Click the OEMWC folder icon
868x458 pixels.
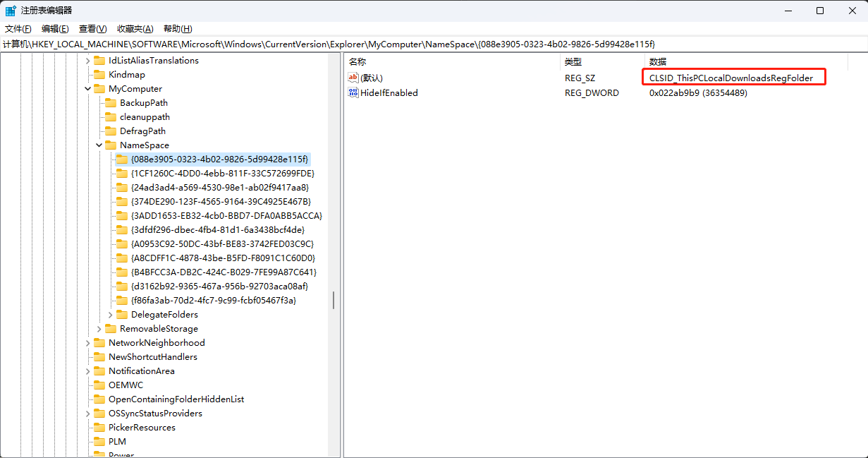pyautogui.click(x=99, y=385)
